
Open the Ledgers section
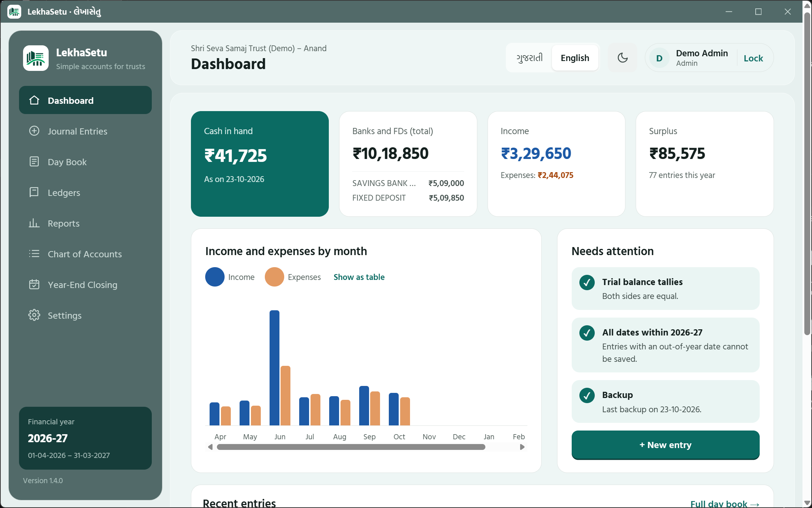(85, 192)
